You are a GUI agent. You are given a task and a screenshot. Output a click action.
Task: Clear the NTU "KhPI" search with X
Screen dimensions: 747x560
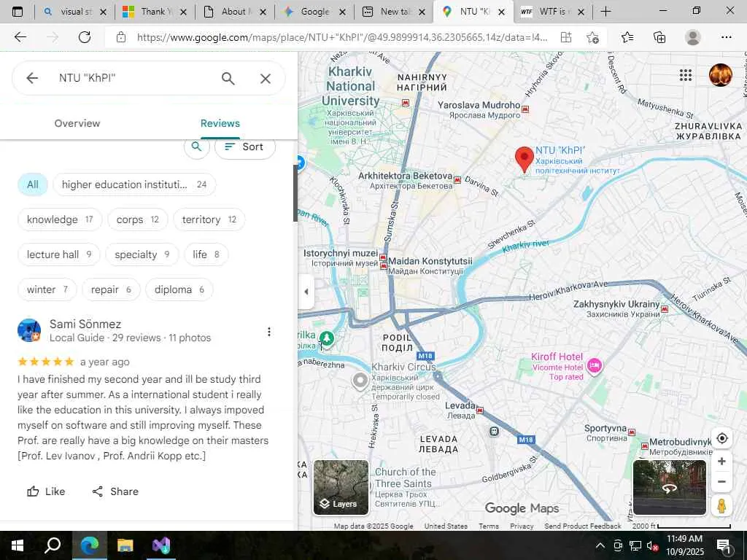point(266,79)
